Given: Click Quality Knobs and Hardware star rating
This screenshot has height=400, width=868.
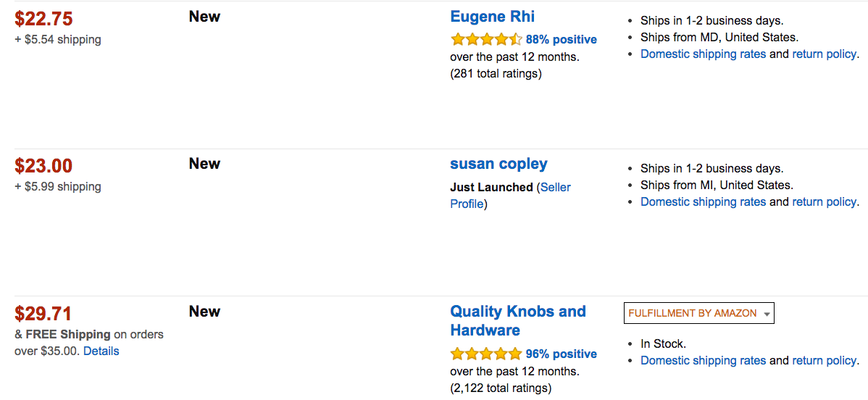Looking at the screenshot, I should click(485, 354).
